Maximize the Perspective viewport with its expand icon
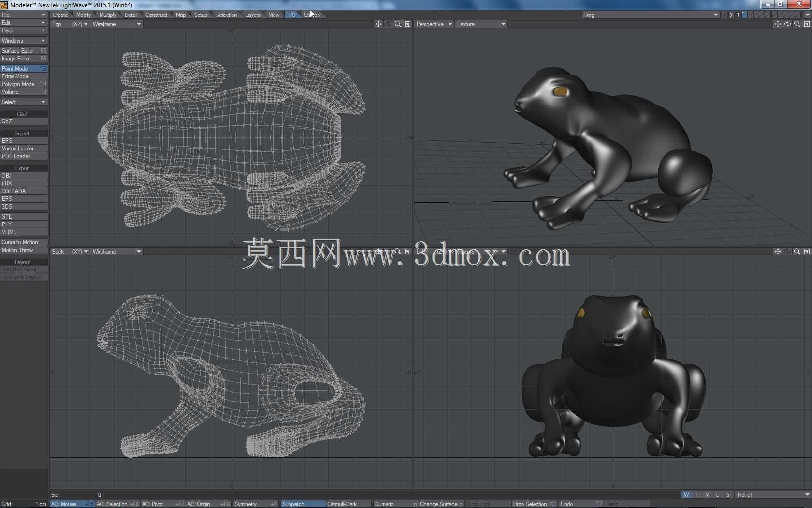Image resolution: width=812 pixels, height=508 pixels. point(807,24)
